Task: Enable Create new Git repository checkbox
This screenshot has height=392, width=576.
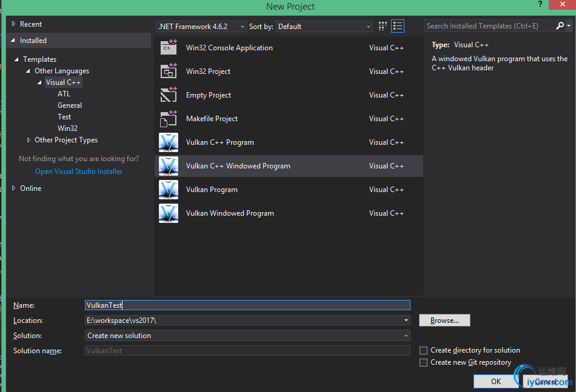Action: click(423, 363)
